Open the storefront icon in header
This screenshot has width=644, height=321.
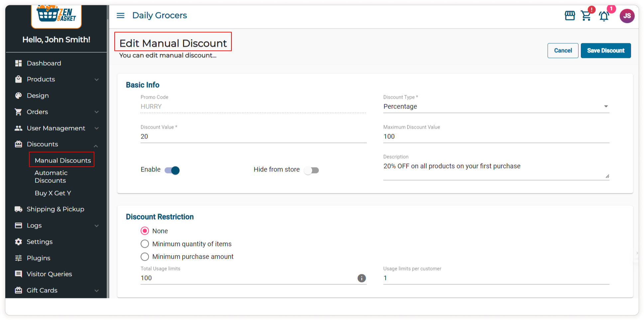[570, 16]
